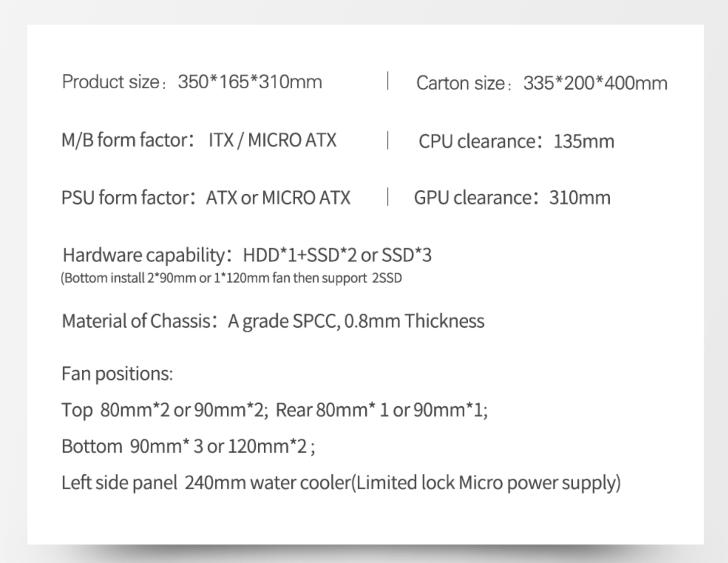The height and width of the screenshot is (563, 728).
Task: Select the Carton size value 335*200*400mm
Action: (x=595, y=83)
